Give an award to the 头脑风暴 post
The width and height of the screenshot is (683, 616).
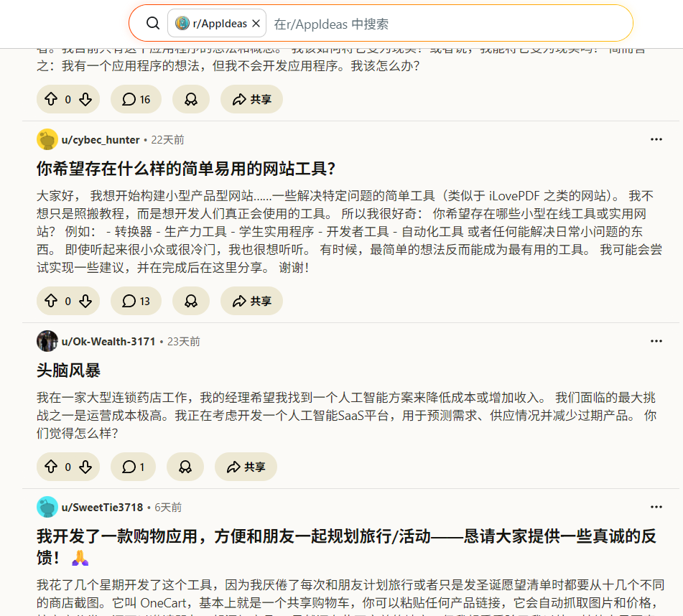click(185, 467)
